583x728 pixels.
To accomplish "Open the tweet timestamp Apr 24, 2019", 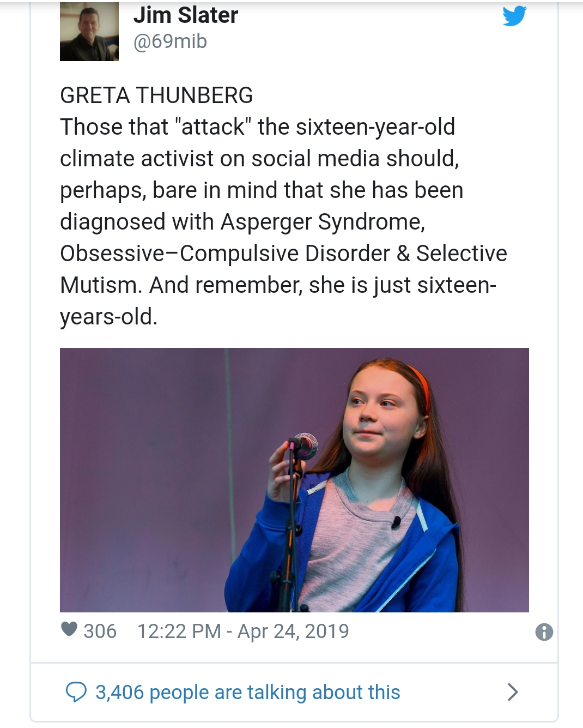I will pyautogui.click(x=293, y=631).
